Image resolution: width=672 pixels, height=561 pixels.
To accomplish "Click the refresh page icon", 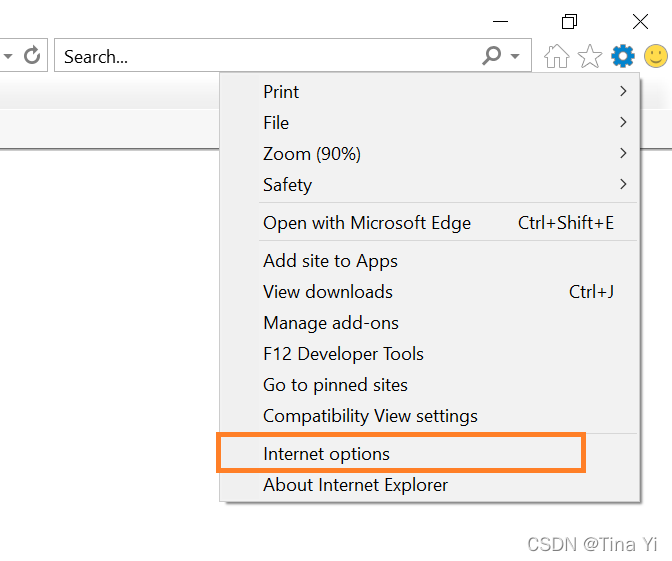I will tap(32, 56).
